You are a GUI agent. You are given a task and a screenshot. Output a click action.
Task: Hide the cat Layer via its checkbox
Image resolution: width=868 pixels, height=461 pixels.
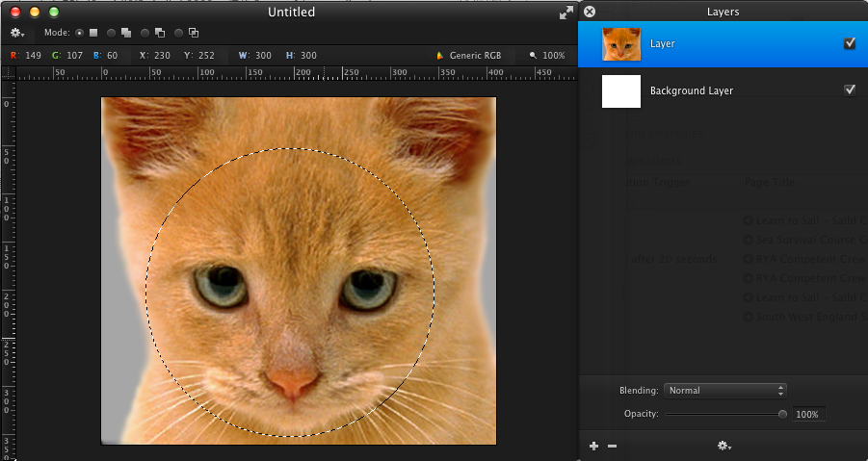(850, 43)
